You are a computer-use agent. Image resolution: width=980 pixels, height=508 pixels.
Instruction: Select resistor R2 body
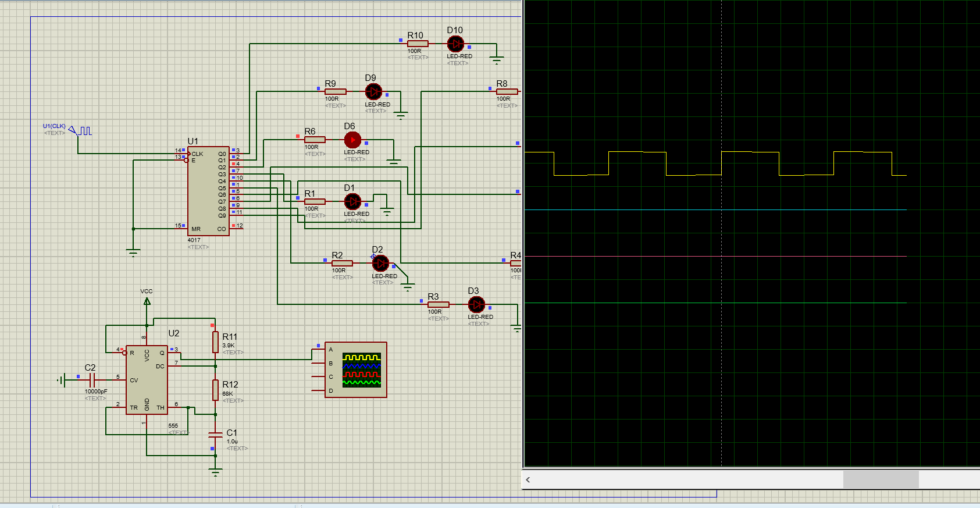342,264
